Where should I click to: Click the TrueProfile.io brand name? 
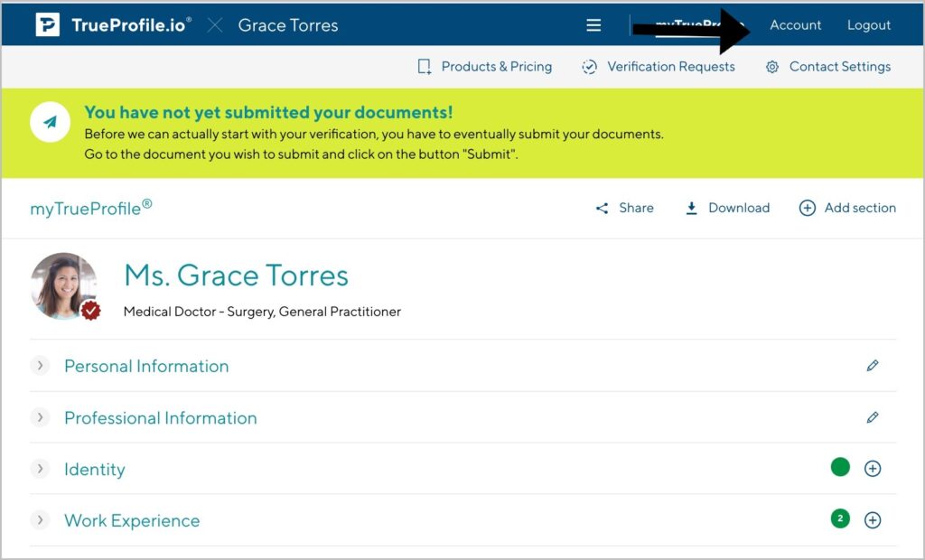click(131, 24)
